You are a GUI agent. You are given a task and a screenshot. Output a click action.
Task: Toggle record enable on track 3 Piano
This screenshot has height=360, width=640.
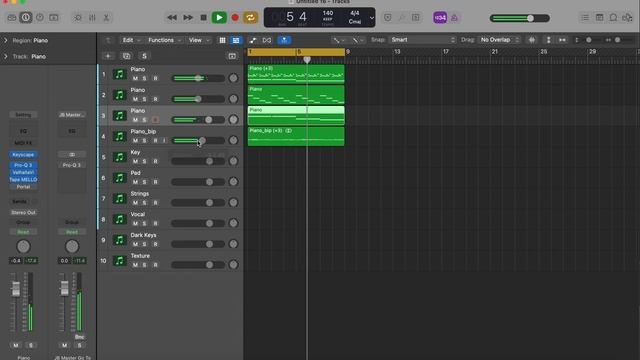(155, 120)
